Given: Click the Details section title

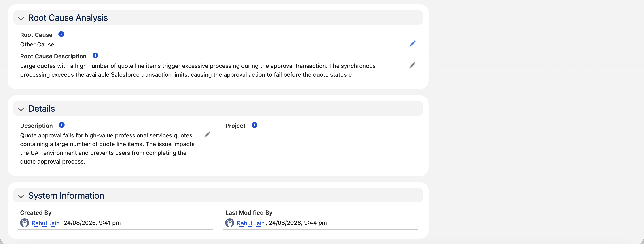Looking at the screenshot, I should pos(42,109).
